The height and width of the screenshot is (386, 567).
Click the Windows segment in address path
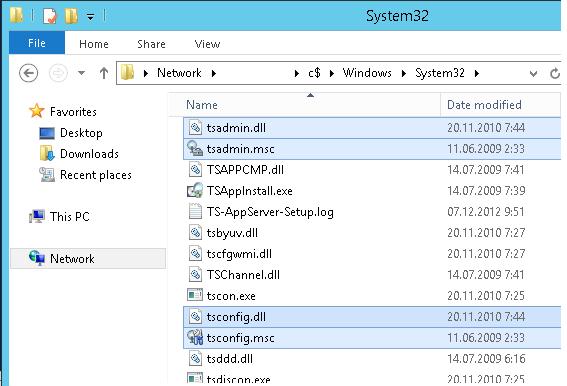367,73
